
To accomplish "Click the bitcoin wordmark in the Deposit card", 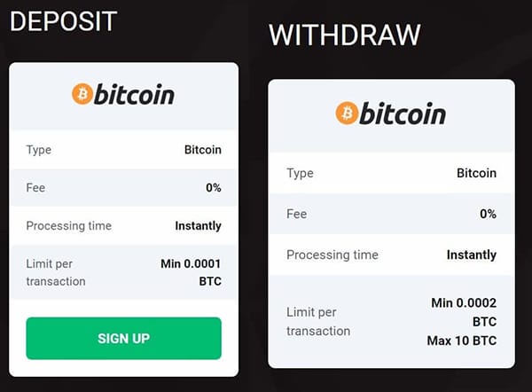I will [x=134, y=94].
